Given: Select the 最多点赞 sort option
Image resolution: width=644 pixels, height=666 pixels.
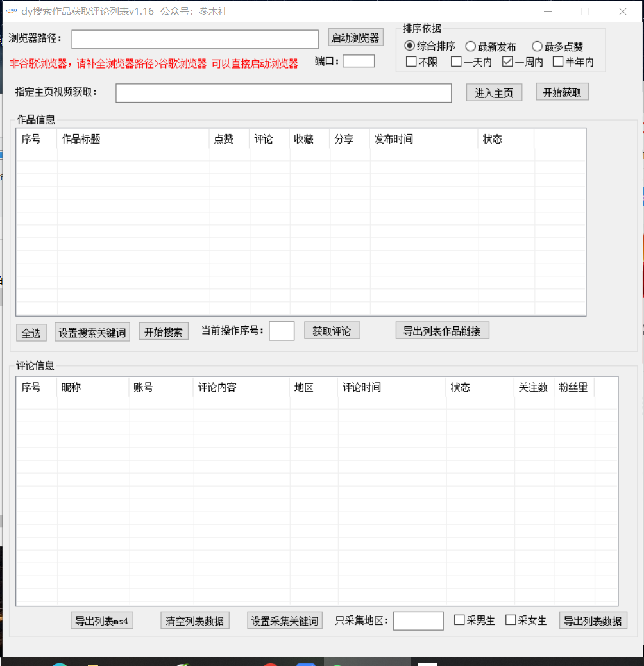Looking at the screenshot, I should click(537, 46).
